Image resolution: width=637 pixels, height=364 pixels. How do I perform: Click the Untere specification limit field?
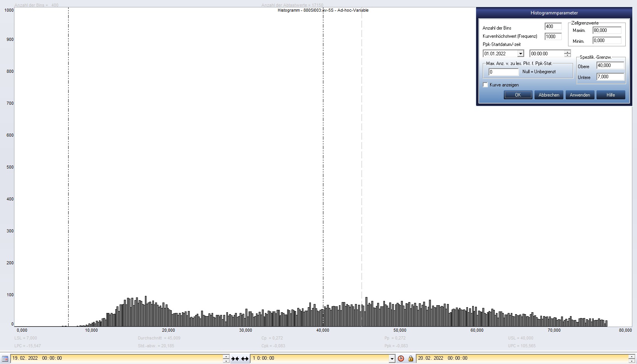coord(610,77)
